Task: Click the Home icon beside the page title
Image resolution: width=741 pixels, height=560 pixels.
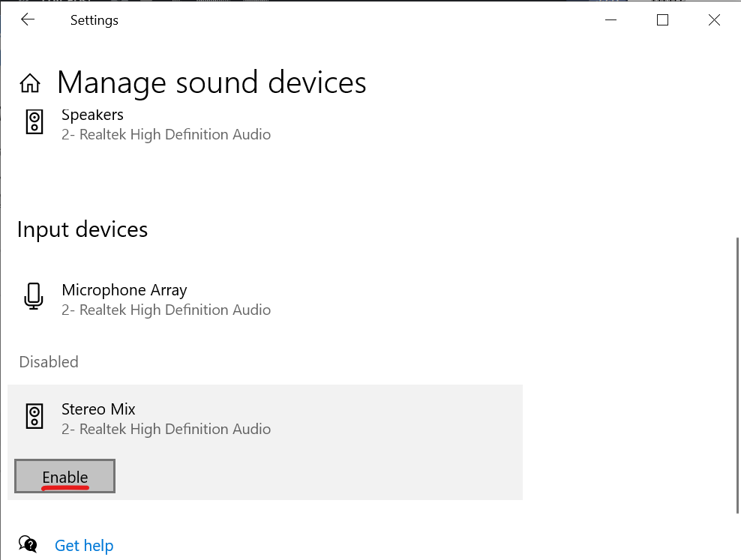Action: 30,83
